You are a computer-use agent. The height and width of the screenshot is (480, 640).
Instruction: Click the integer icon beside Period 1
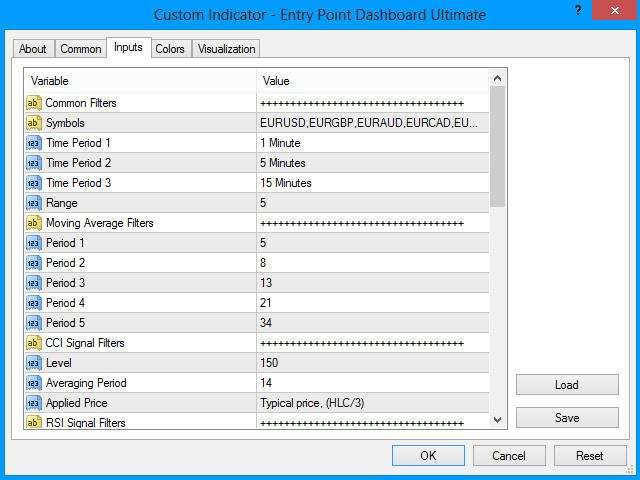34,243
